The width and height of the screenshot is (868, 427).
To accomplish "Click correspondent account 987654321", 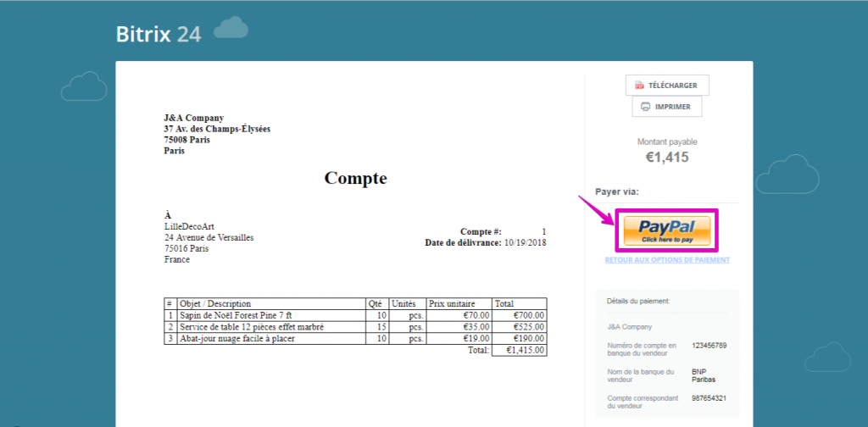I will (709, 398).
